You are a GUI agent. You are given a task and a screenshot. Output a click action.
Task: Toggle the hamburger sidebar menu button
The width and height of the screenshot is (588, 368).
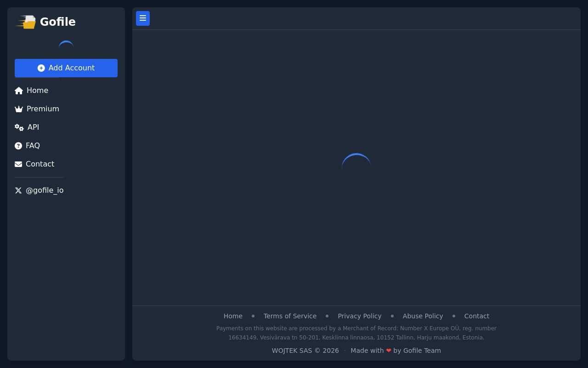(143, 18)
